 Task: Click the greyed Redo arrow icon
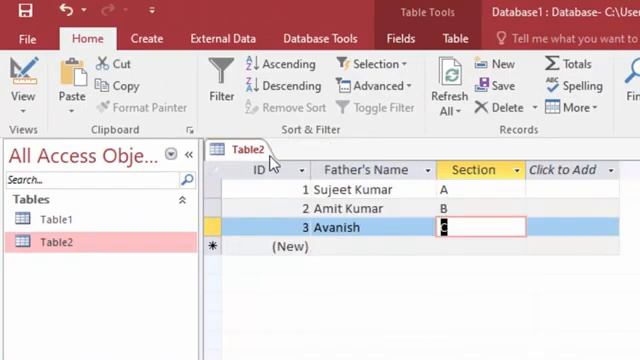click(108, 9)
